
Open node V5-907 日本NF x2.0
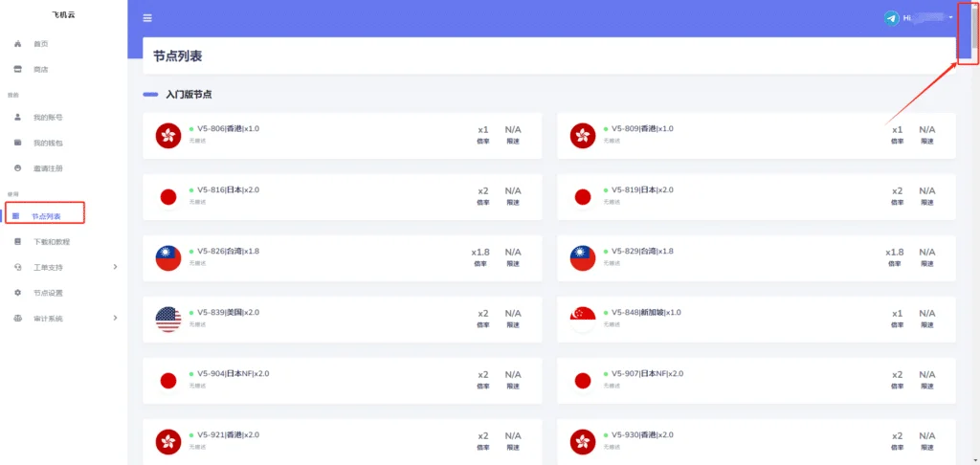[756, 381]
